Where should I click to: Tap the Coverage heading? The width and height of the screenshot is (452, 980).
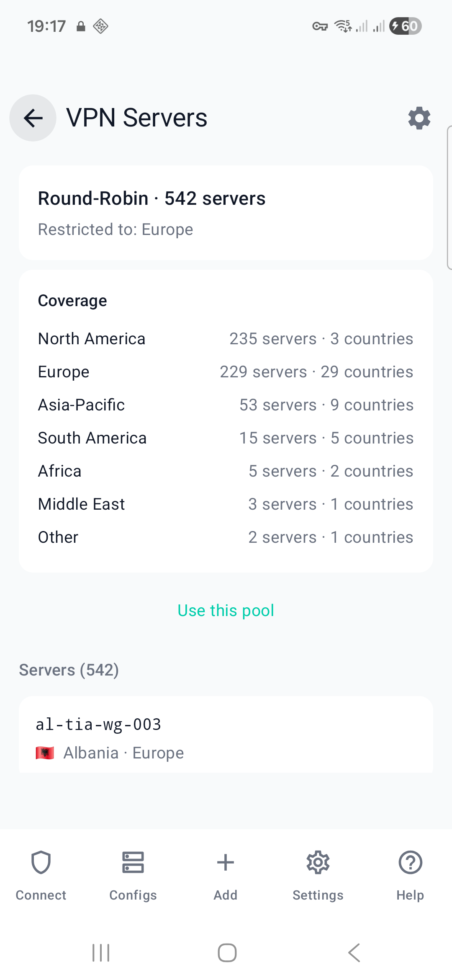click(x=72, y=301)
